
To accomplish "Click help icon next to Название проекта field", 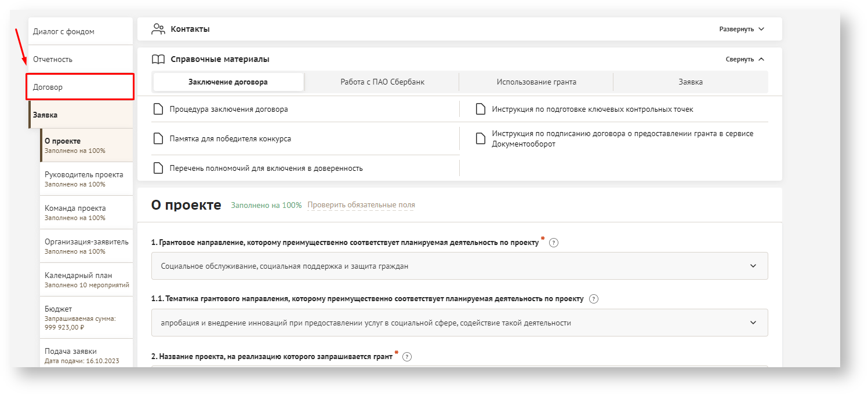I will point(407,357).
